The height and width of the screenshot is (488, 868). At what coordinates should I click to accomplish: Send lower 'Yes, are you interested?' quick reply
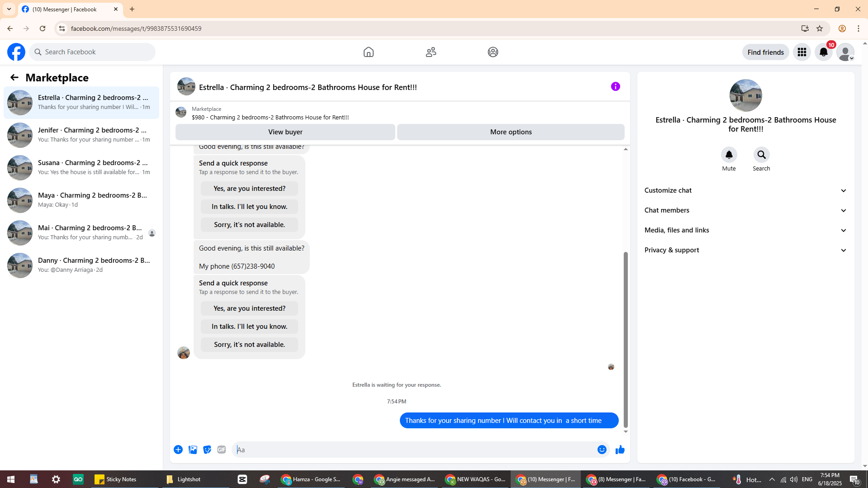[250, 308]
